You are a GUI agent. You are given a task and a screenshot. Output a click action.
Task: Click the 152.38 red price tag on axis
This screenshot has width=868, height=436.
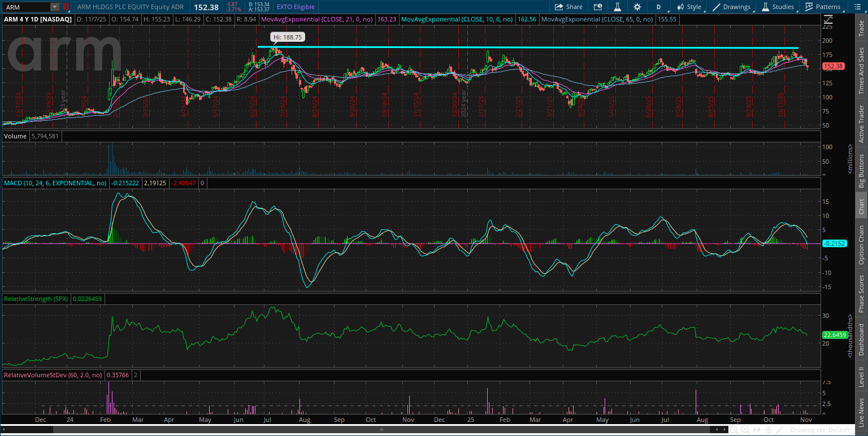833,67
